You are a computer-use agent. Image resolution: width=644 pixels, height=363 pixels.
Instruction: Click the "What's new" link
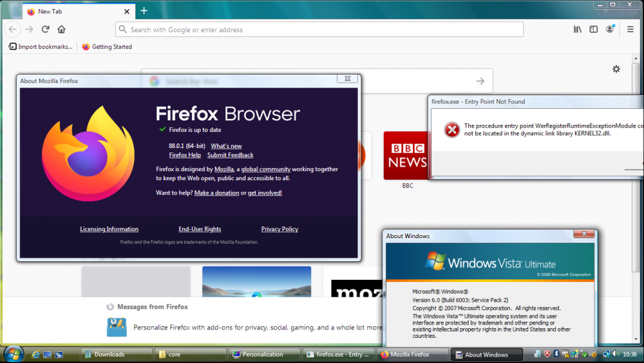point(226,146)
